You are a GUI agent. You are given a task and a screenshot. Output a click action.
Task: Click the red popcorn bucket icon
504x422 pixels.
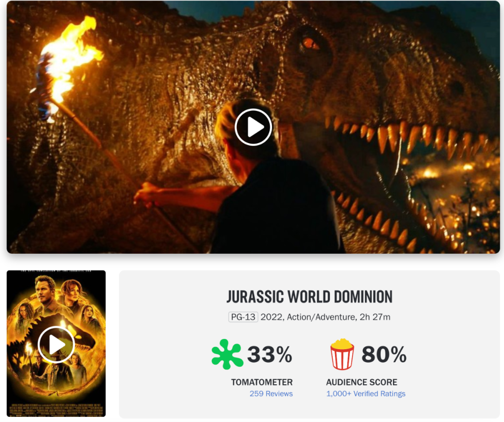tap(342, 354)
